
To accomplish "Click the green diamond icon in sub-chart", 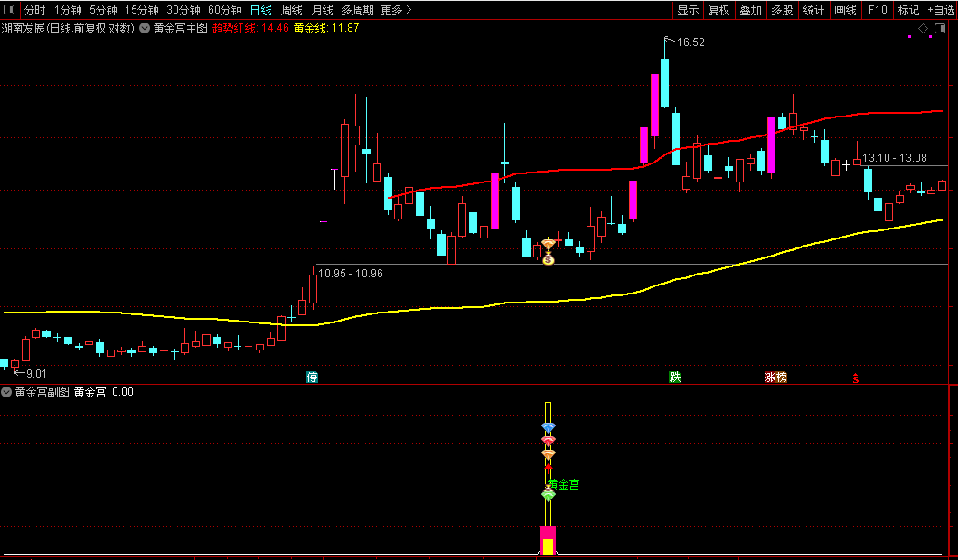I will click(x=549, y=495).
